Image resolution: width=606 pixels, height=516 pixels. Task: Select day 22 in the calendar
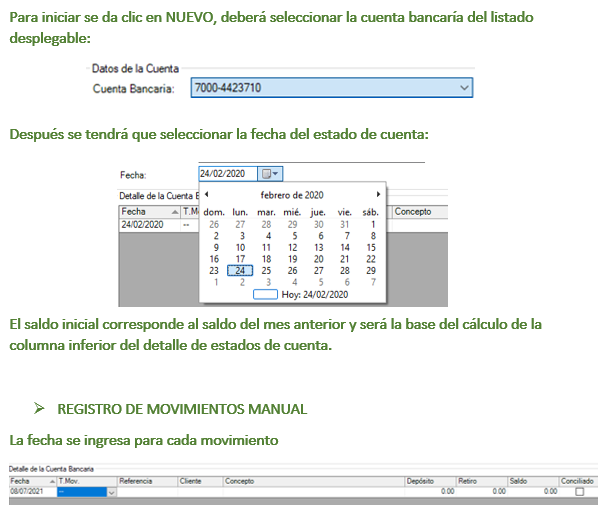coord(371,259)
